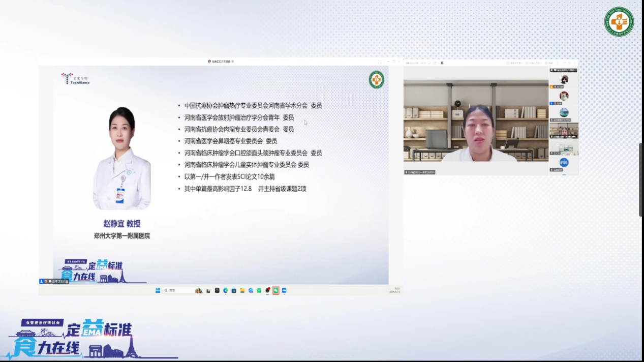Click the shared screen title label at top
This screenshot has height=362, width=644.
pyautogui.click(x=221, y=62)
